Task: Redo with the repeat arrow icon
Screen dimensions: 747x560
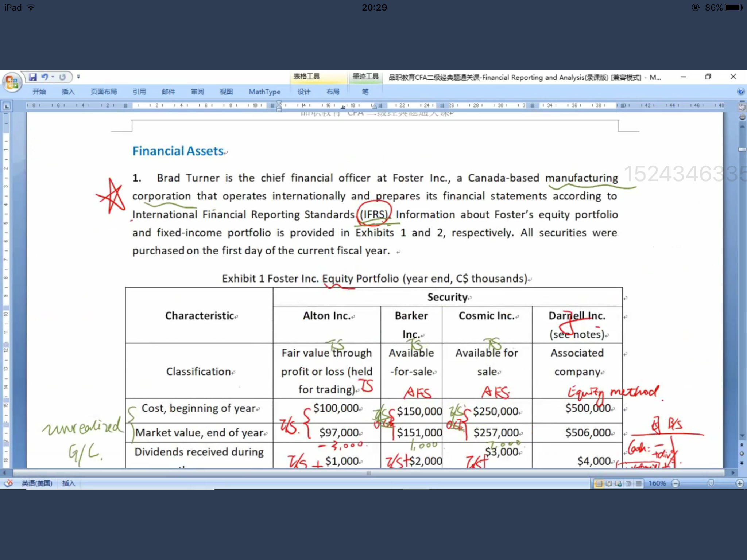Action: click(62, 77)
